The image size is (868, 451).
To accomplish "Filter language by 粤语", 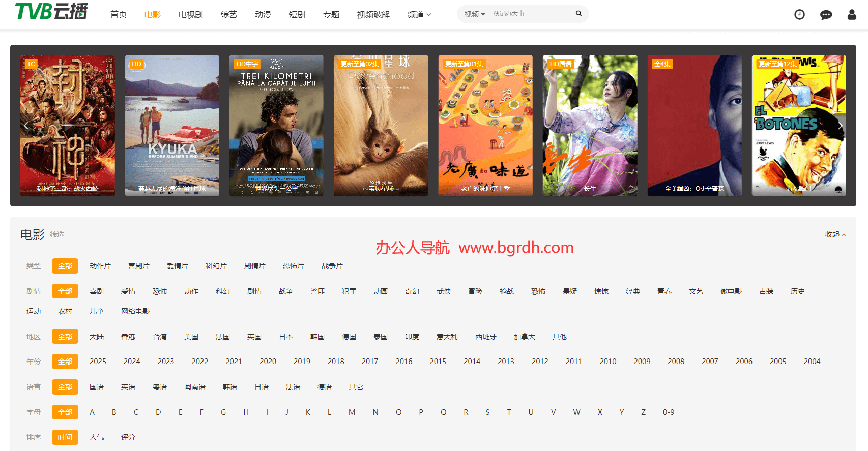I will coord(160,387).
